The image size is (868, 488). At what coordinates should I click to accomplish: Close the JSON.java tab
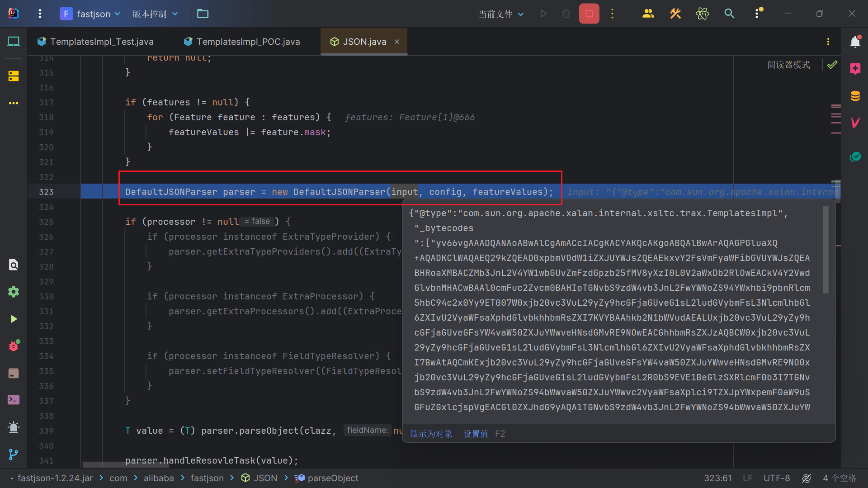point(397,42)
